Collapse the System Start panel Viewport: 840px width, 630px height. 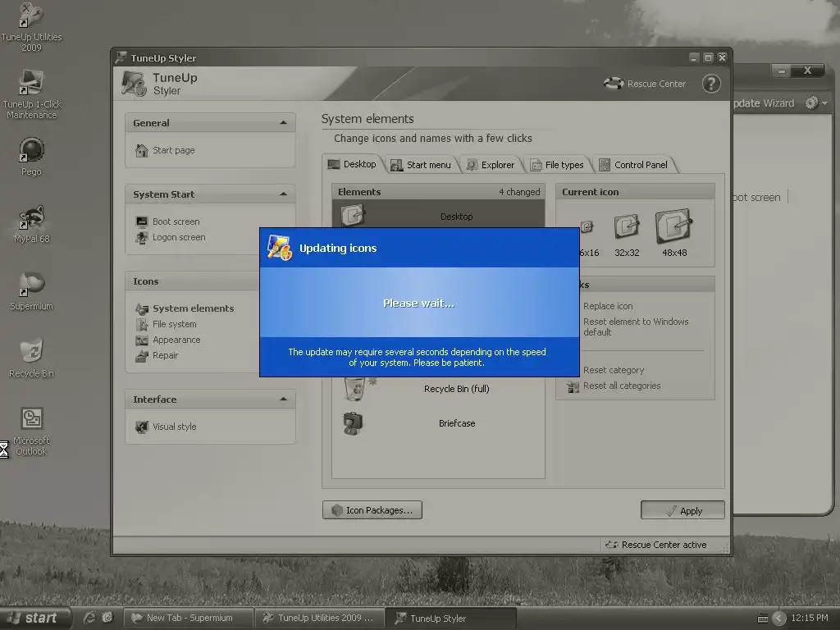(x=283, y=194)
